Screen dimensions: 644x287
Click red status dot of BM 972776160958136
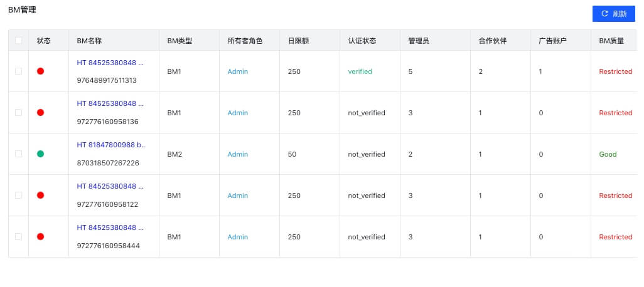point(40,113)
